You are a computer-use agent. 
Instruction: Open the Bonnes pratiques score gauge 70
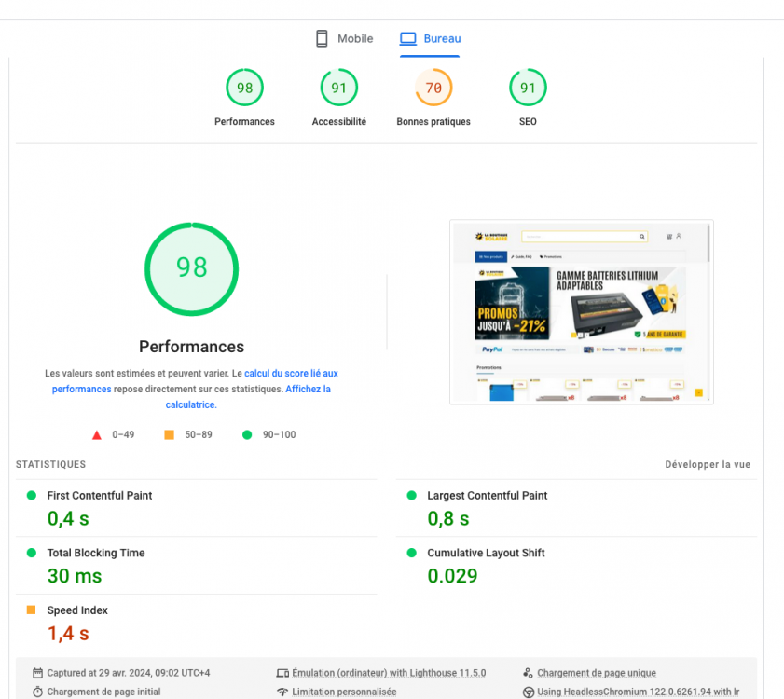(x=433, y=88)
